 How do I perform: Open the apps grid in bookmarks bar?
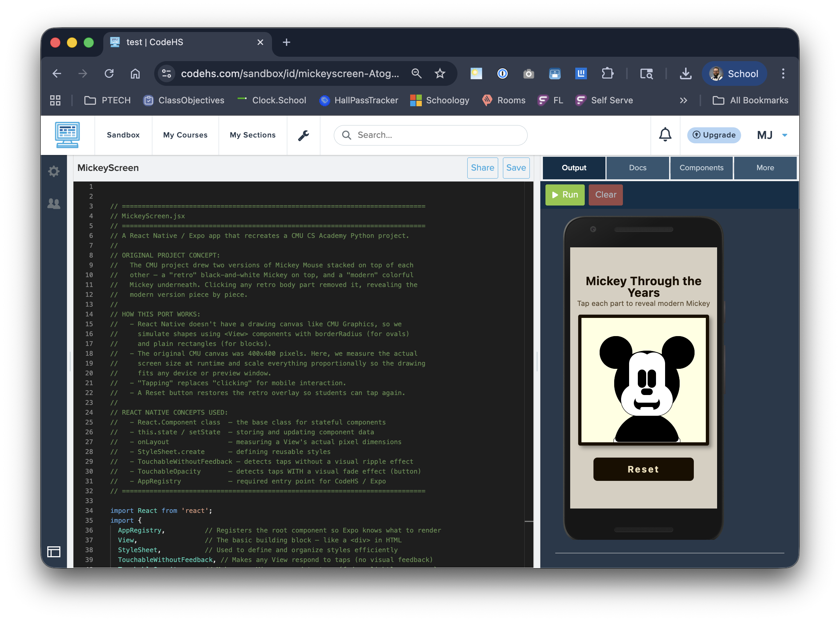click(55, 100)
